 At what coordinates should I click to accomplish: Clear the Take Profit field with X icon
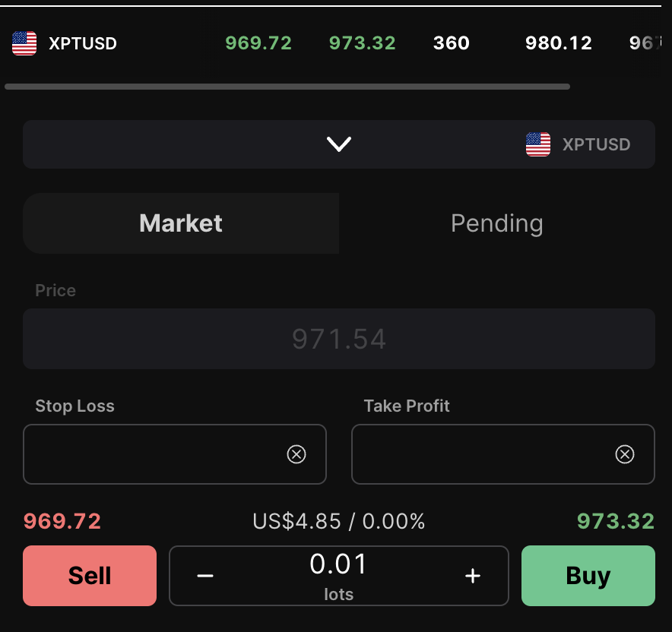(624, 454)
